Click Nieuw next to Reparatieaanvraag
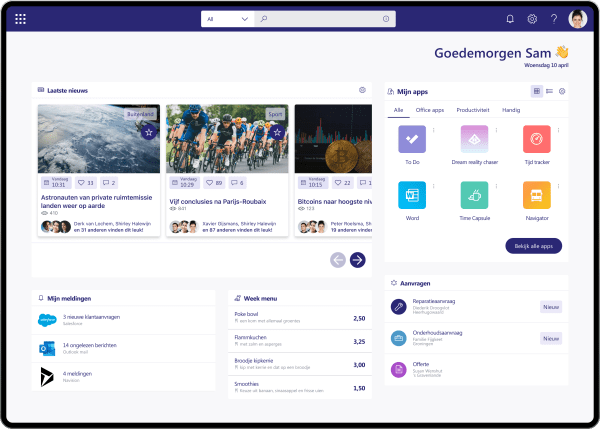Screen dimensions: 600x429 point(550,308)
